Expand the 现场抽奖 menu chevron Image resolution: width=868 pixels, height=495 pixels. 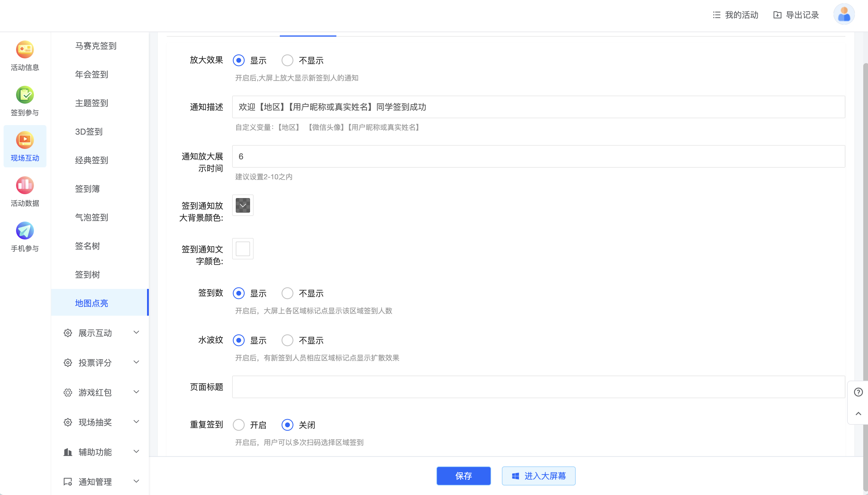tap(136, 421)
